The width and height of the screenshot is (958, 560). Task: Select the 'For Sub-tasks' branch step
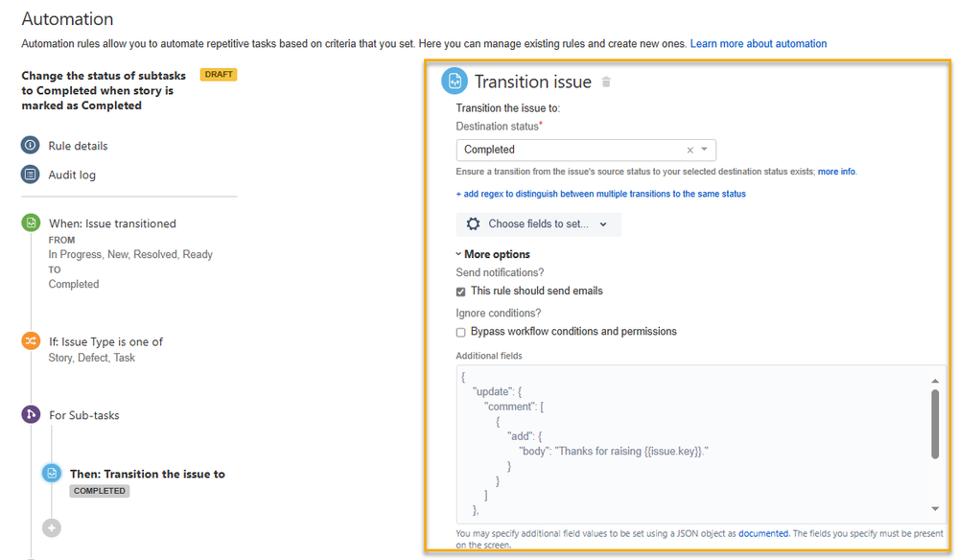click(84, 415)
